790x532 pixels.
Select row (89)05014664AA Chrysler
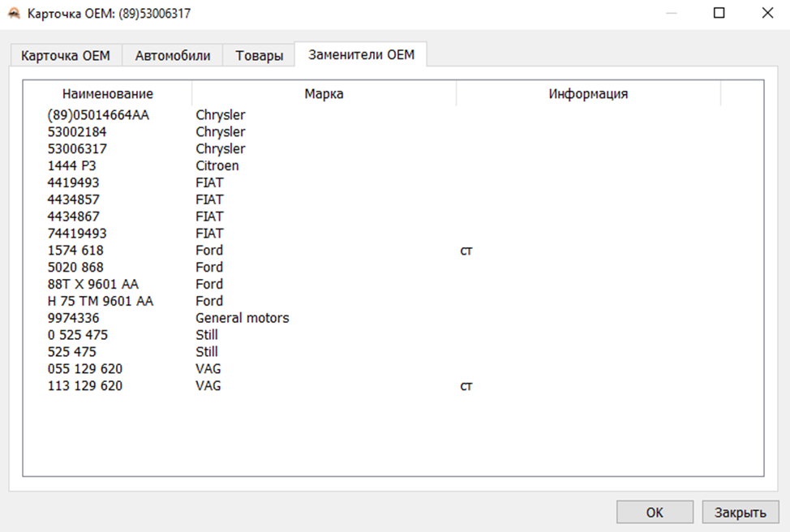(x=98, y=115)
